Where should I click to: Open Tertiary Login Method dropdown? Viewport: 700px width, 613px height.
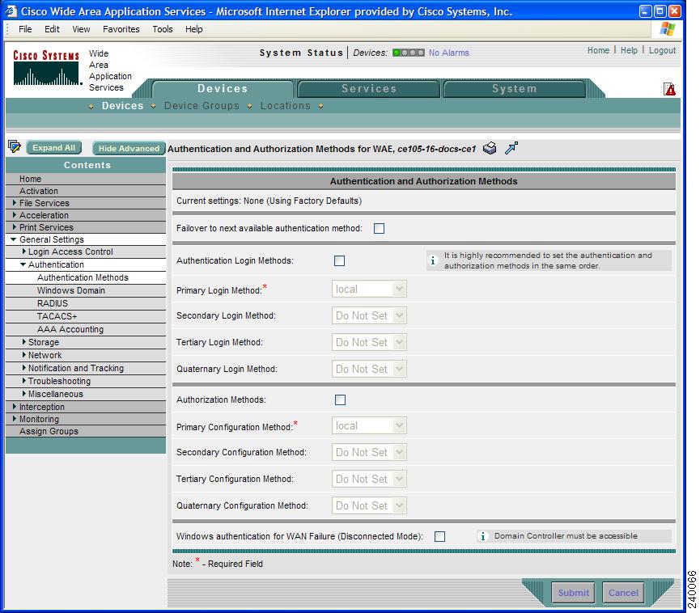[x=369, y=343]
